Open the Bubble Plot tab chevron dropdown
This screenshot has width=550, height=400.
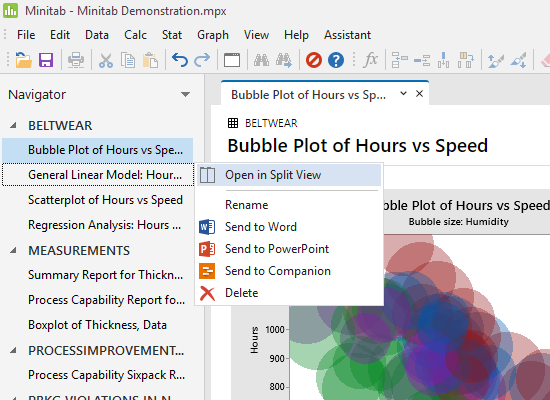[x=403, y=93]
